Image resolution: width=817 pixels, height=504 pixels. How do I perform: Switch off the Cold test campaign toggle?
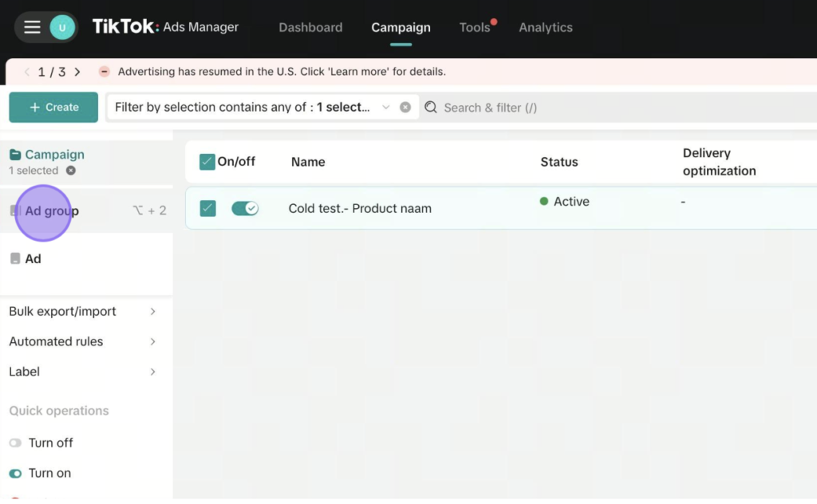(245, 208)
